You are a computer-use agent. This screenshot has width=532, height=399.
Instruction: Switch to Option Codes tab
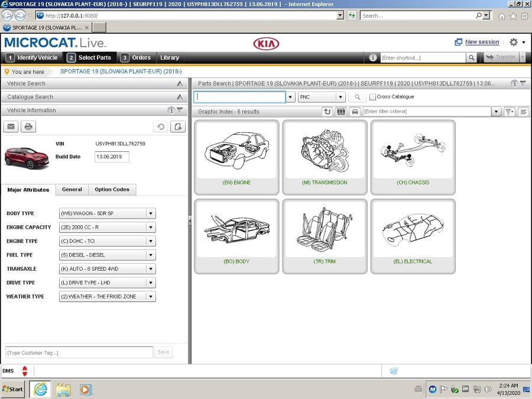pos(112,189)
